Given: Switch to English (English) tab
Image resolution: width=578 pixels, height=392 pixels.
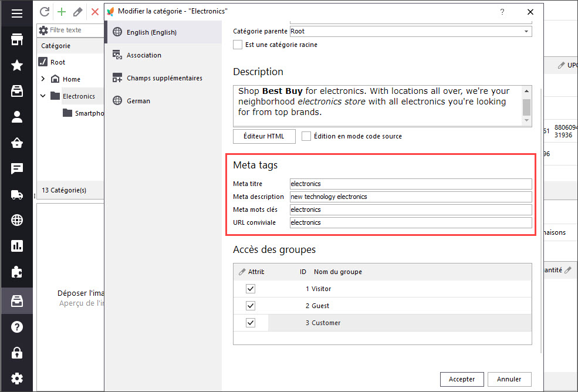Looking at the screenshot, I should (x=163, y=32).
